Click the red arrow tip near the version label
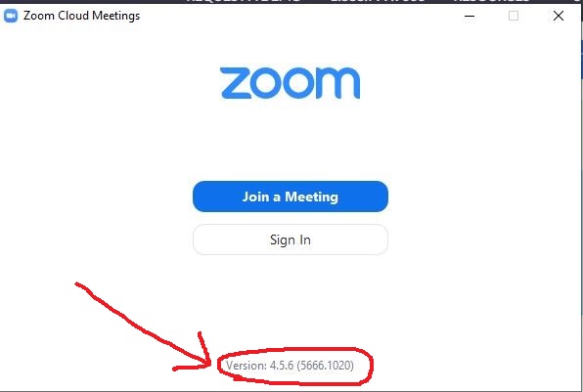 click(x=210, y=365)
